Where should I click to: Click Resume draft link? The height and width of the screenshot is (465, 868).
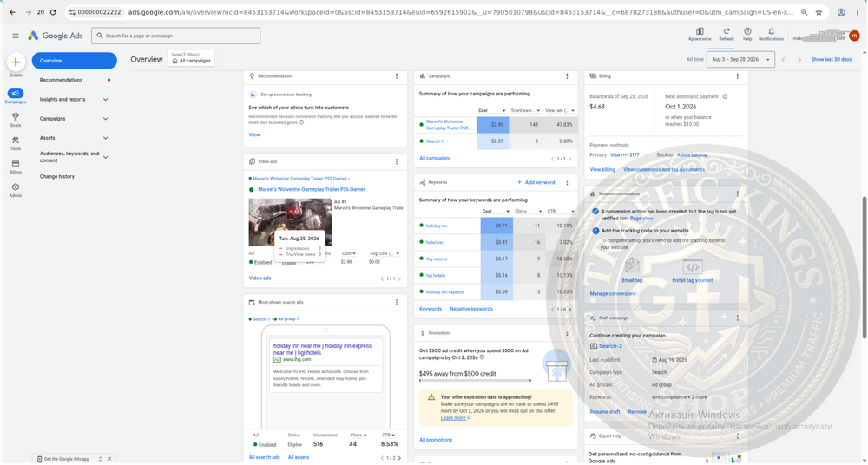pos(604,412)
